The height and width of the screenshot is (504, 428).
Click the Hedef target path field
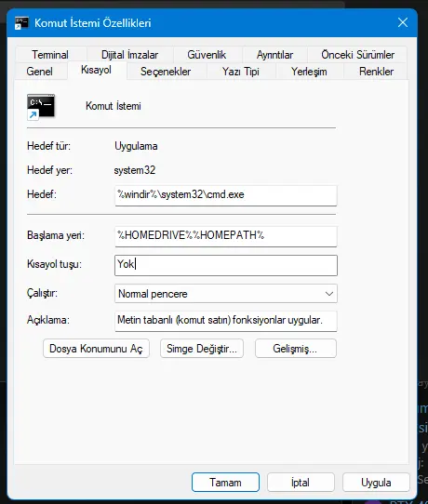coord(226,195)
